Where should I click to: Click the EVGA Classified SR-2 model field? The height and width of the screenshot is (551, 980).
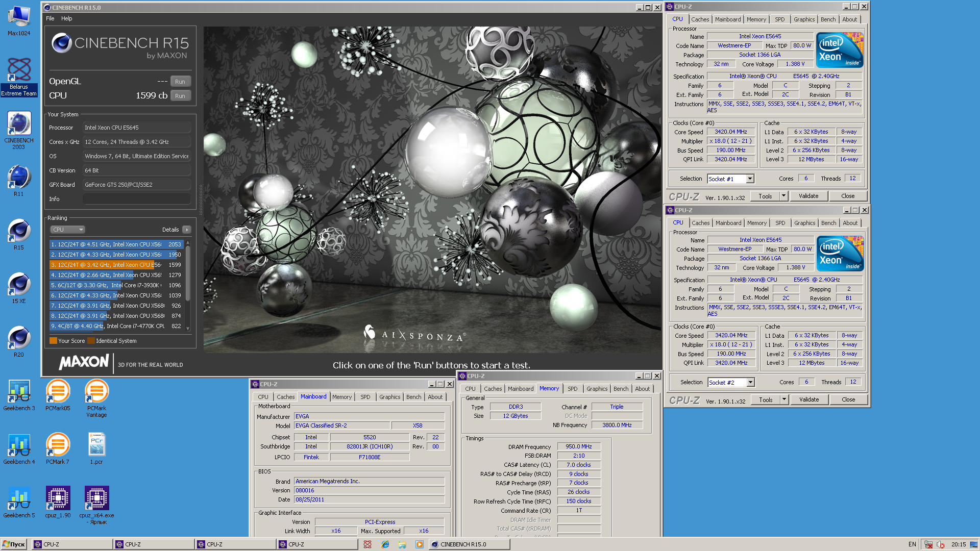pos(342,425)
